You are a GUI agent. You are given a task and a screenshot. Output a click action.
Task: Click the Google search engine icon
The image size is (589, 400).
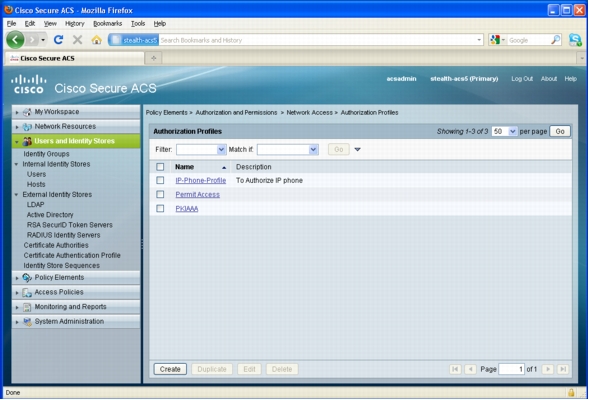495,40
